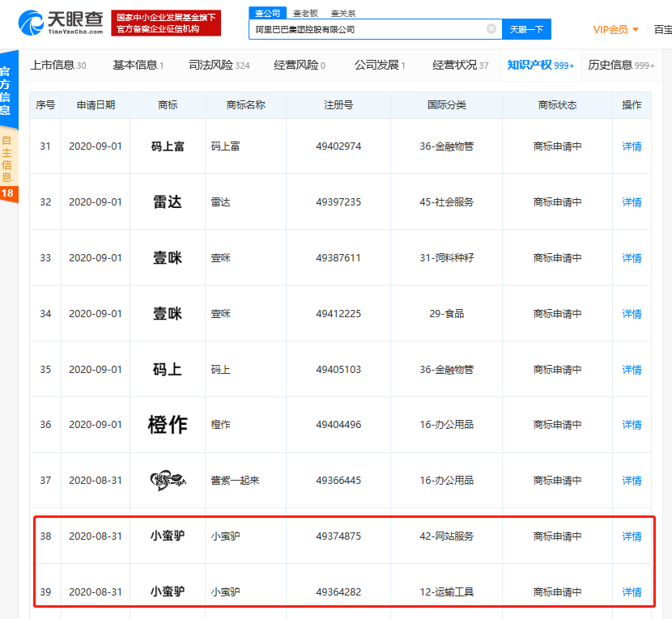The height and width of the screenshot is (619, 672).
Task: Select the 查公司 search tab
Action: (266, 14)
